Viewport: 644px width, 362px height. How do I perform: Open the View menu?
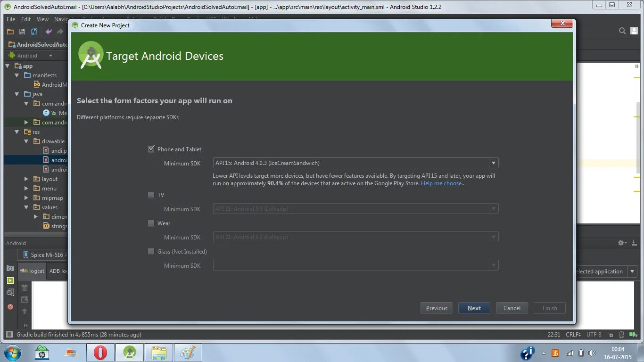42,19
